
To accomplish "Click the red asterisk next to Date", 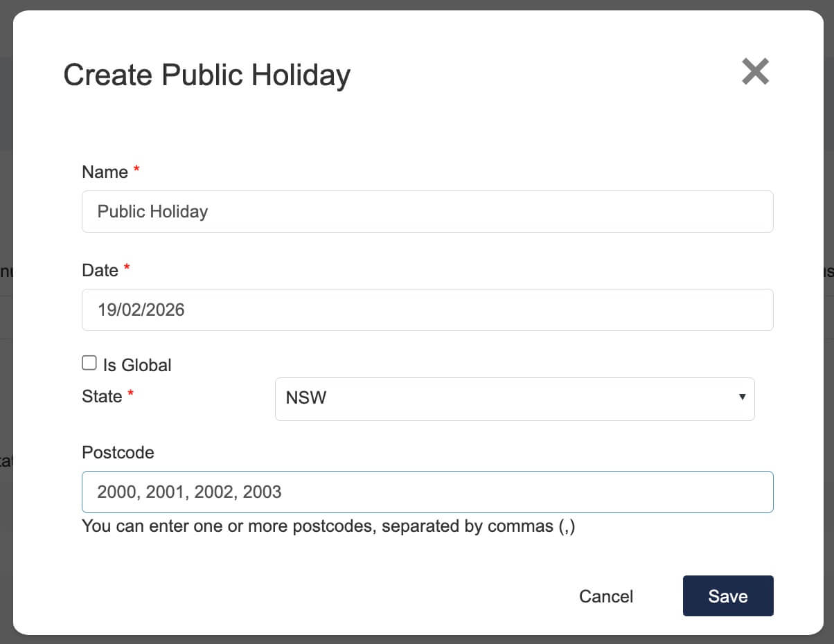I will [x=127, y=269].
